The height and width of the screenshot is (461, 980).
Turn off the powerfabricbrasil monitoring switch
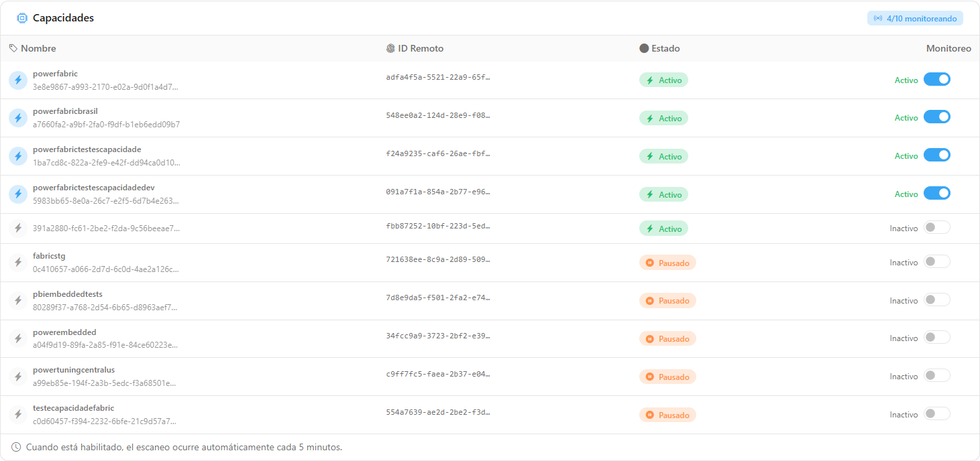point(937,117)
